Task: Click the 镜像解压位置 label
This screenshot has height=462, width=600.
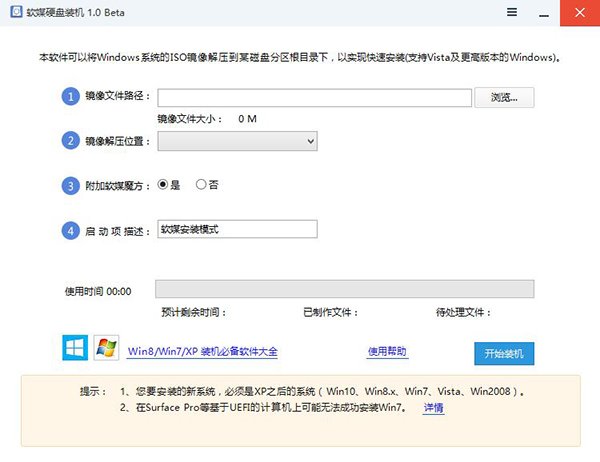Action: (x=117, y=142)
